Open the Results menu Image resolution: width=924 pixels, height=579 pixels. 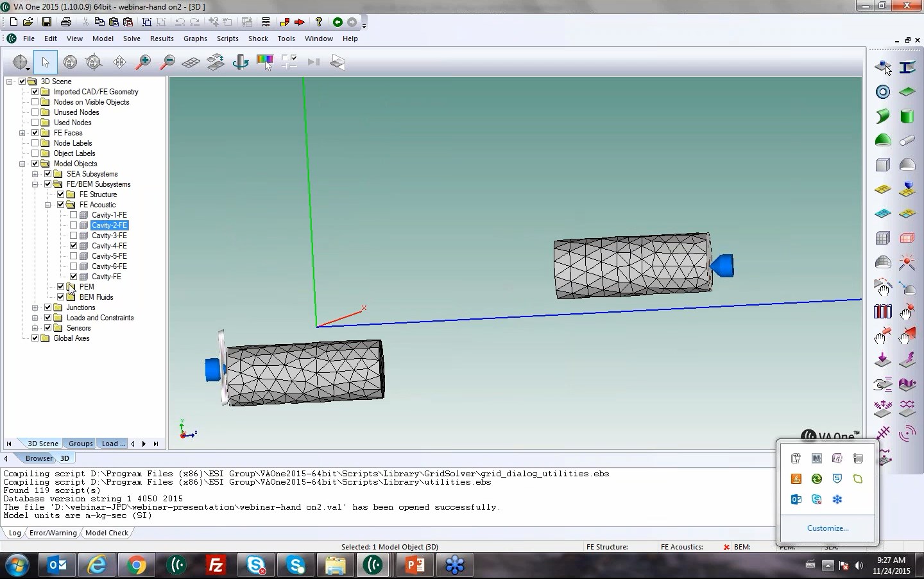(x=162, y=39)
